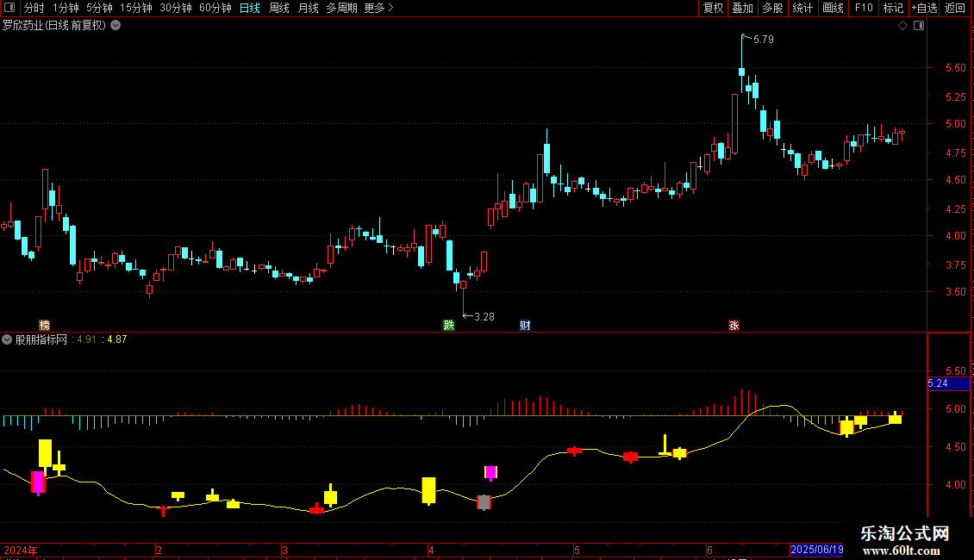Select the 日线 daily chart tab
This screenshot has width=974, height=560.
pos(250,8)
